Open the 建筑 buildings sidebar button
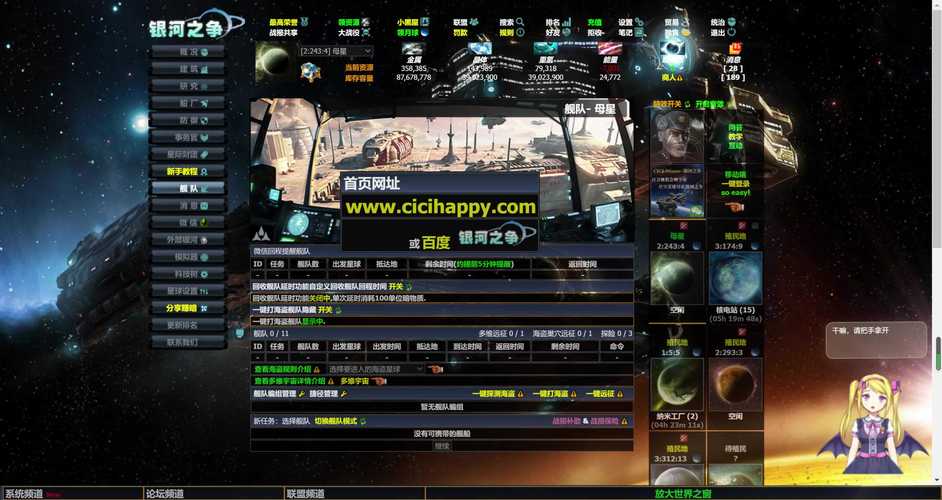 tap(188, 69)
